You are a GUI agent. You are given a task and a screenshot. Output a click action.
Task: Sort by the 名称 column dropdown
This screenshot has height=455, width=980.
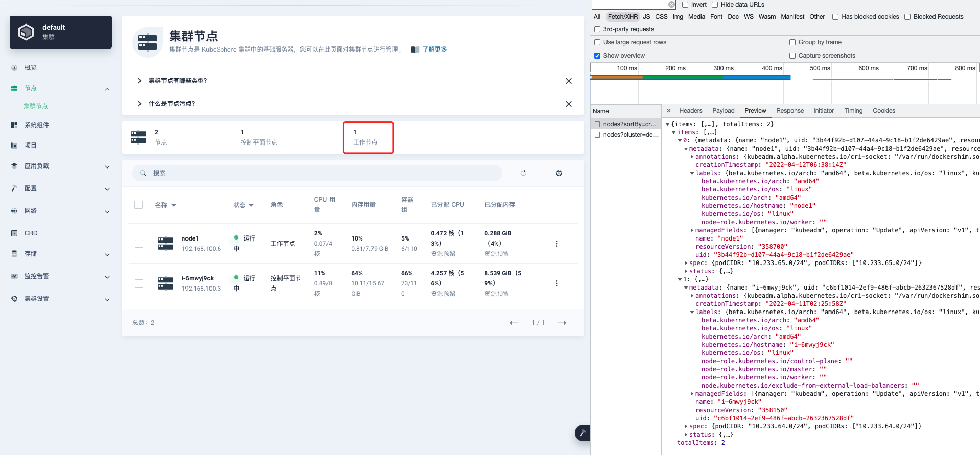166,205
